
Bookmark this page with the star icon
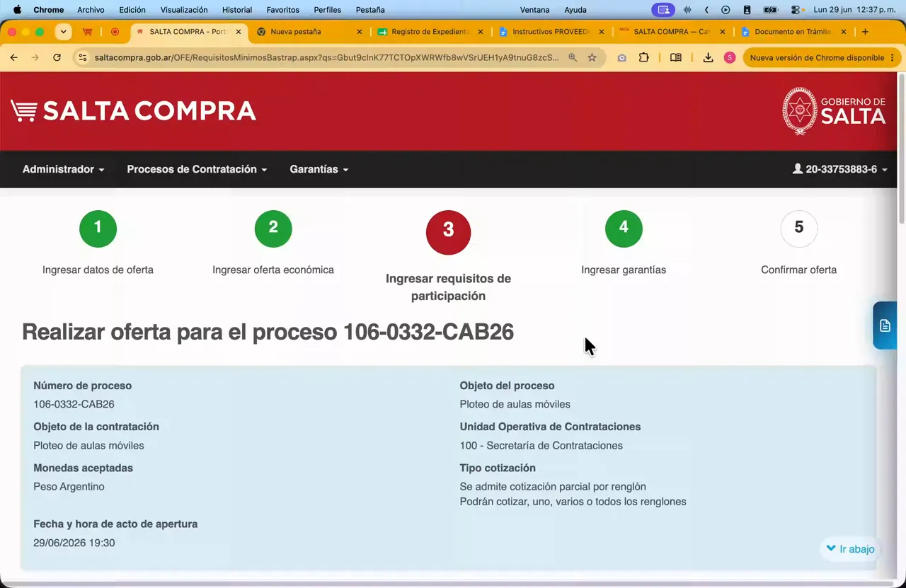pyautogui.click(x=592, y=57)
